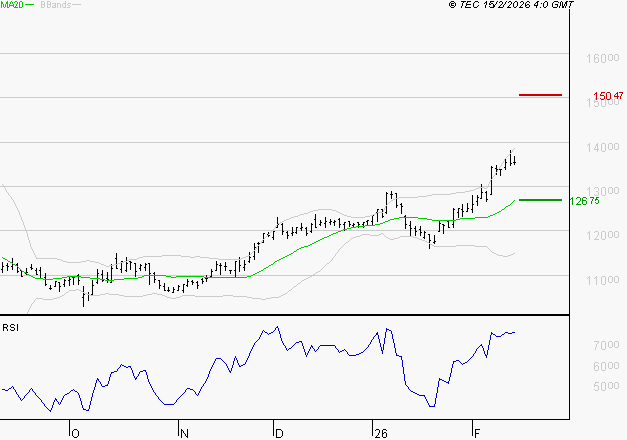Click the F month marker on time axis
The height and width of the screenshot is (440, 627).
(476, 433)
